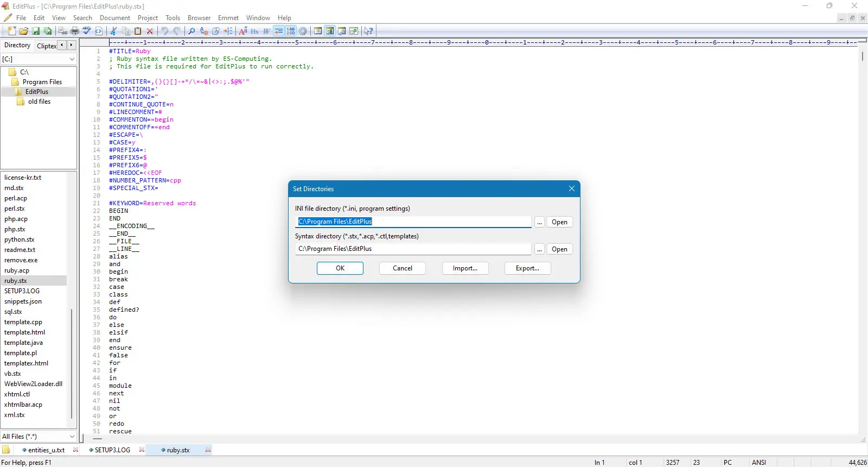Click Open next to Syntax directory

tap(559, 249)
